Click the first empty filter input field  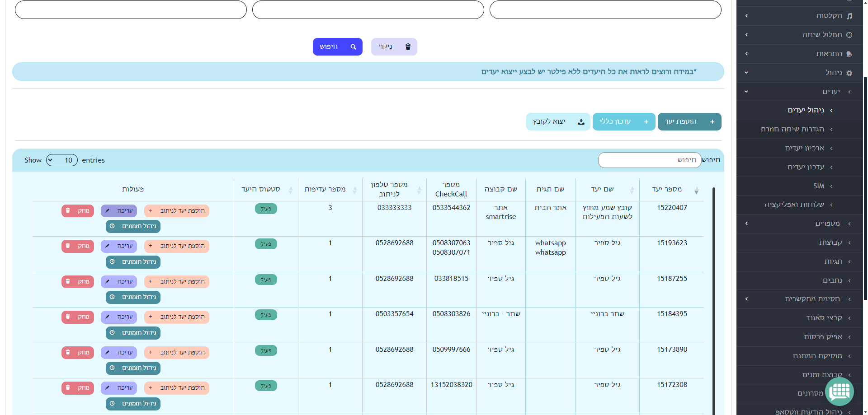pyautogui.click(x=605, y=9)
